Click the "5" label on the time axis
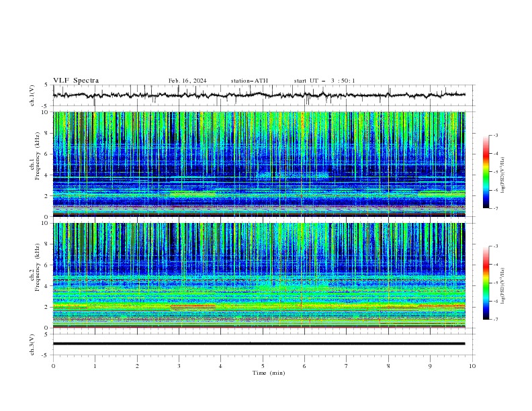The image size is (532, 411). (263, 366)
